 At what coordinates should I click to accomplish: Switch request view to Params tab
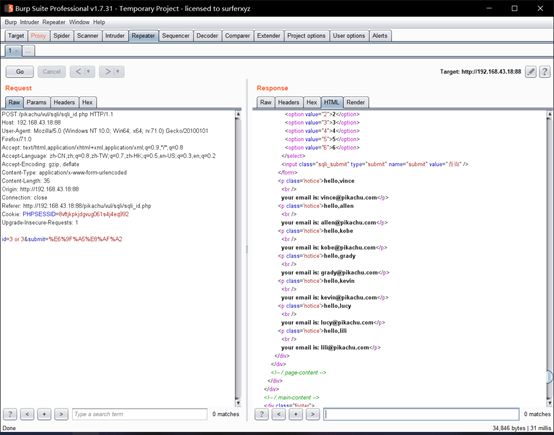36,102
